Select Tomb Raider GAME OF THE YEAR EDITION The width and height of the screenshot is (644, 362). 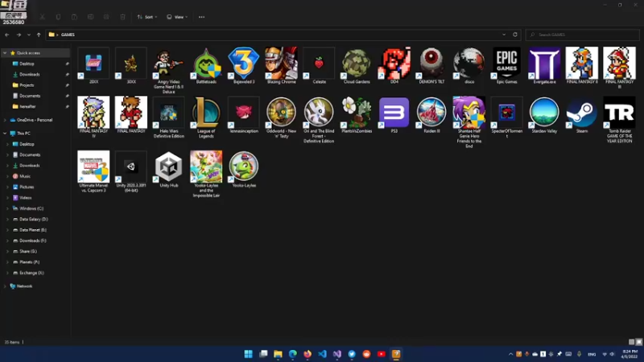tap(619, 120)
